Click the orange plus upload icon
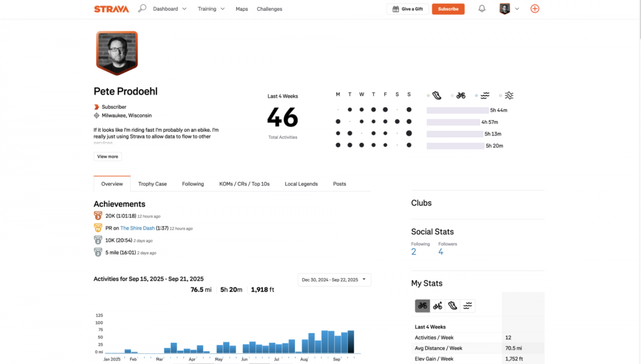 (x=535, y=9)
